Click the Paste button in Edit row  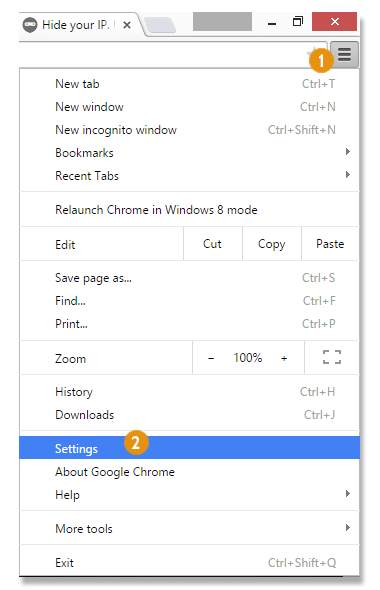click(330, 244)
